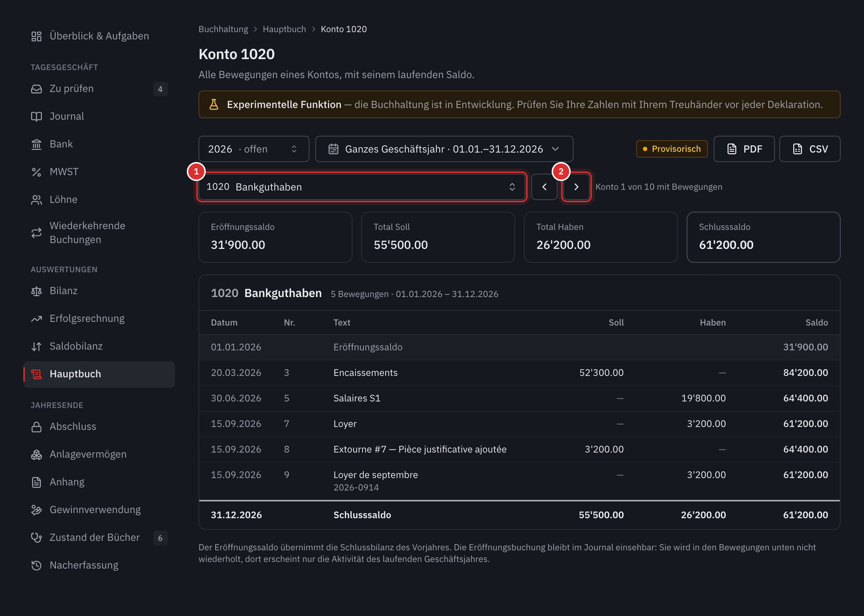
Task: Click the Extourne #7 entry text
Action: 420,449
